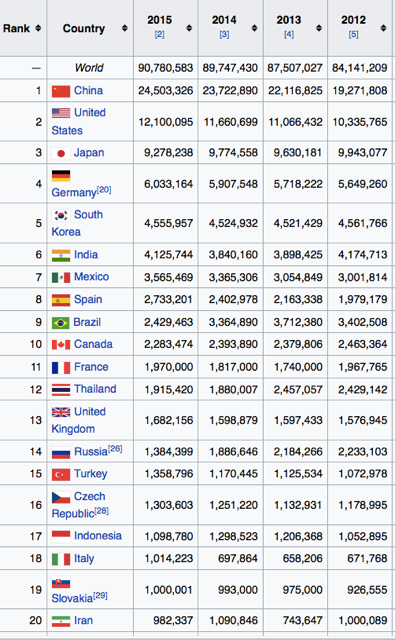
Task: Click the Czech Republic flag icon
Action: tap(61, 497)
